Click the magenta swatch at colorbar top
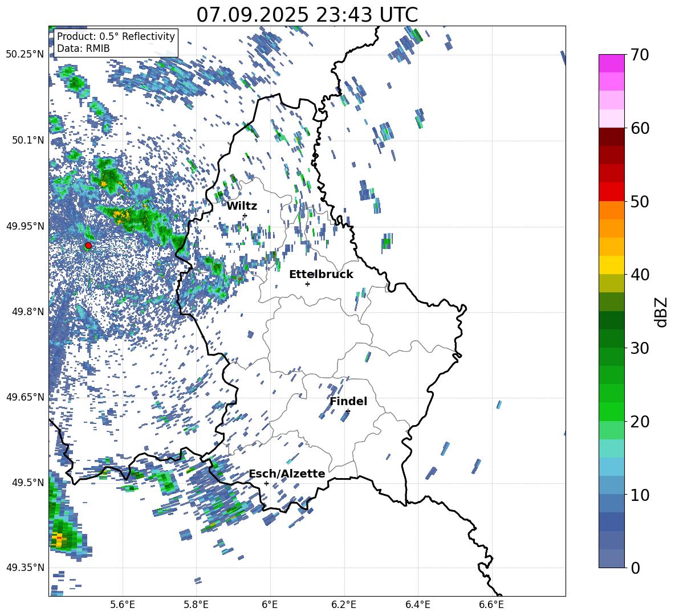 [x=612, y=63]
